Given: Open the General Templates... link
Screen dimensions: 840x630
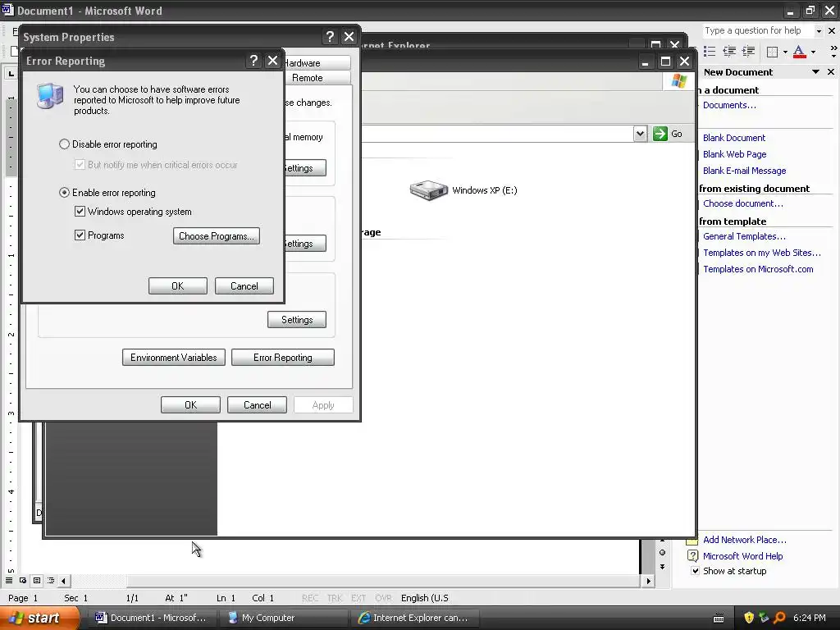Looking at the screenshot, I should pos(744,236).
